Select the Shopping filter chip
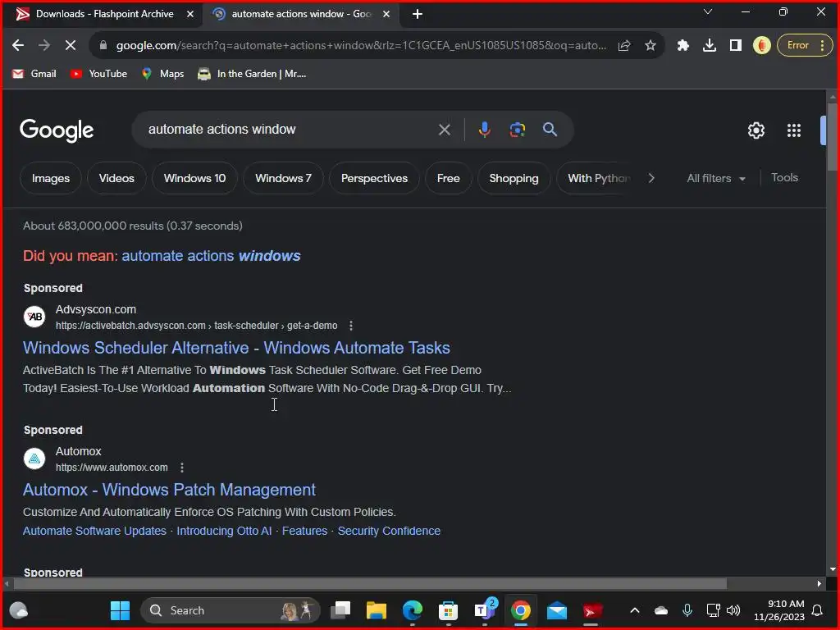 (514, 178)
